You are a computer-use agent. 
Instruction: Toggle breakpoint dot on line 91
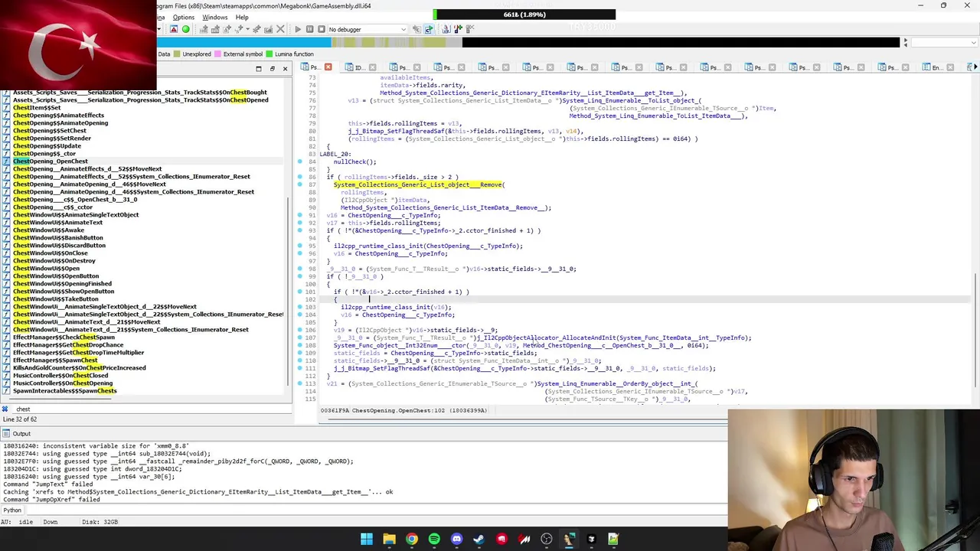(x=300, y=215)
